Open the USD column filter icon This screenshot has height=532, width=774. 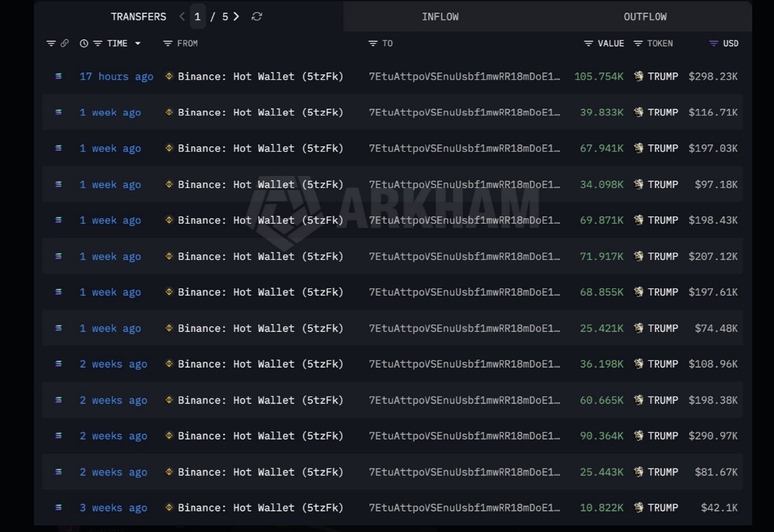coord(713,43)
